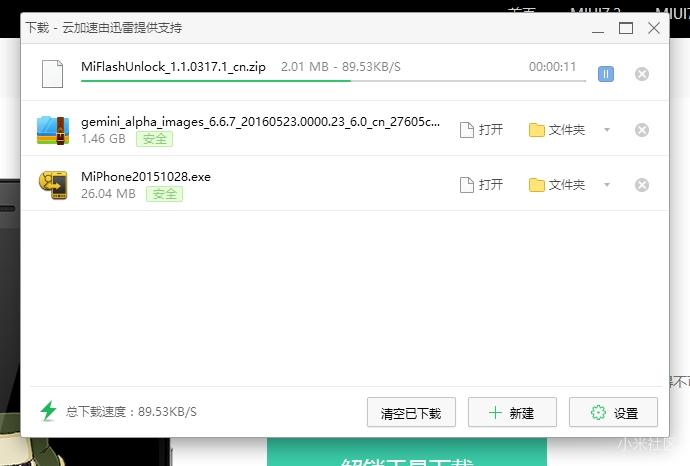Screen dimensions: 690x466
Task: Click the 2.01 MB - 89.53KB/S download status
Action: (341, 67)
